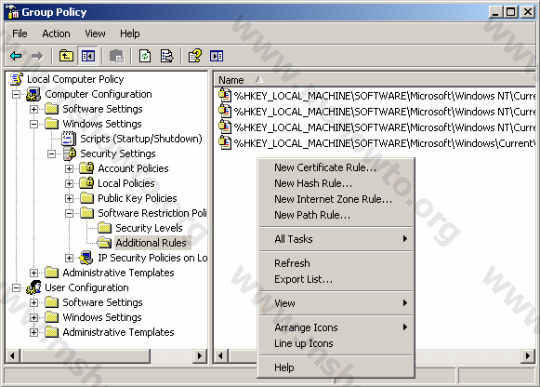This screenshot has width=540, height=387.
Task: Choose New Certificate Rule from context menu
Action: 336,167
